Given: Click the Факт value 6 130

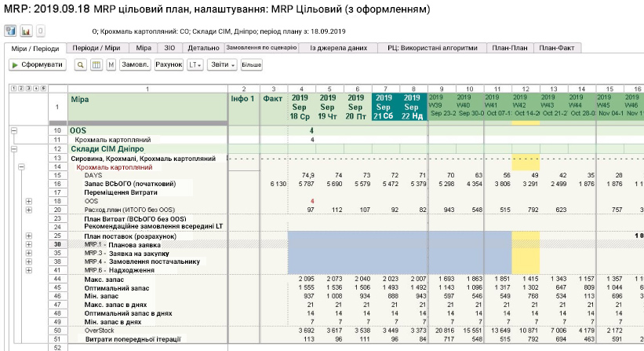Looking at the screenshot, I should click(x=278, y=184).
